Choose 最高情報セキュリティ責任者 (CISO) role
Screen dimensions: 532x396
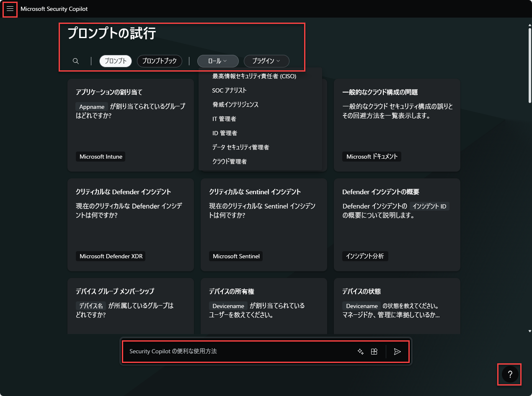pos(254,76)
